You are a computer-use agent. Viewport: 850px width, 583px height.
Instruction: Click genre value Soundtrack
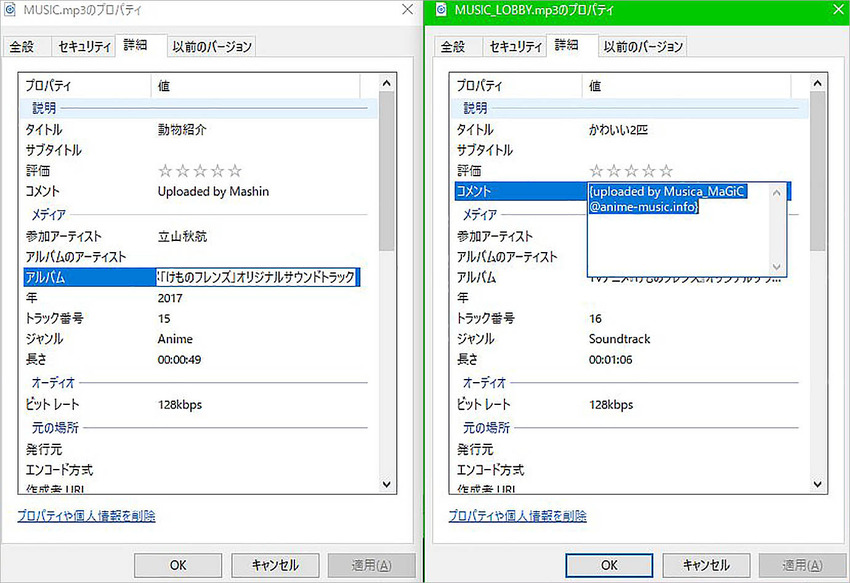point(620,339)
